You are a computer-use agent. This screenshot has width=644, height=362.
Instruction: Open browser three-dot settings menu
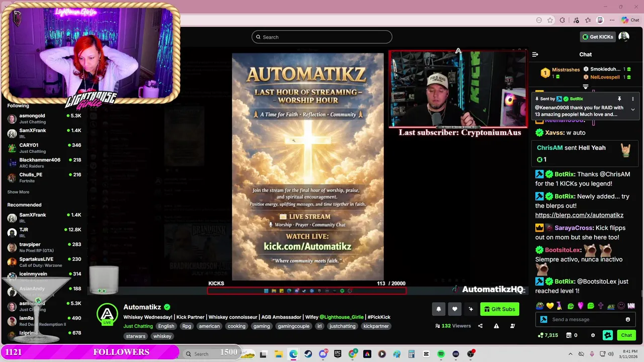612,20
